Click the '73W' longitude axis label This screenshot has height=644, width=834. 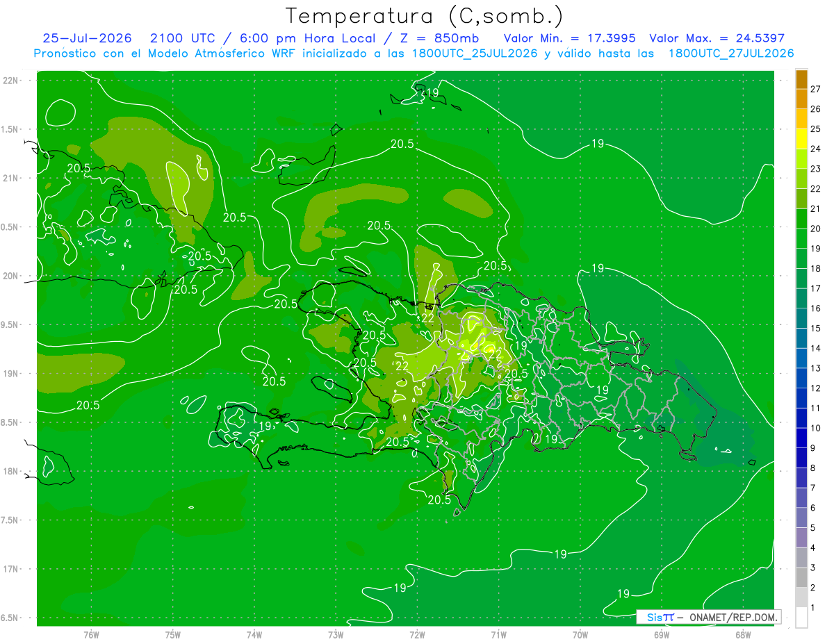[x=336, y=635]
